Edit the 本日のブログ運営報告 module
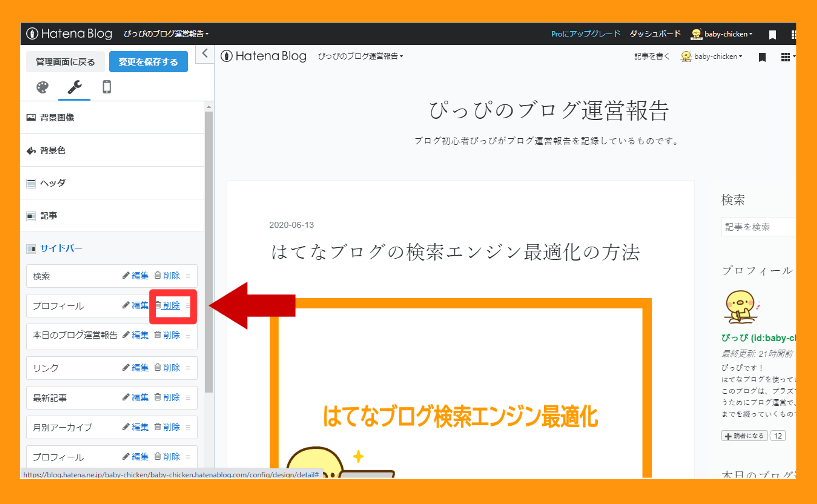817x504 pixels. [x=135, y=335]
